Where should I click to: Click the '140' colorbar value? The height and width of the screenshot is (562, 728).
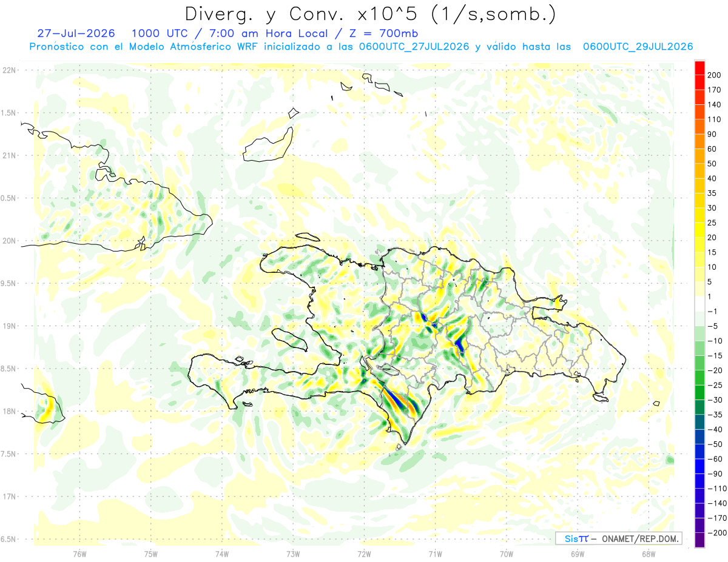coord(715,105)
